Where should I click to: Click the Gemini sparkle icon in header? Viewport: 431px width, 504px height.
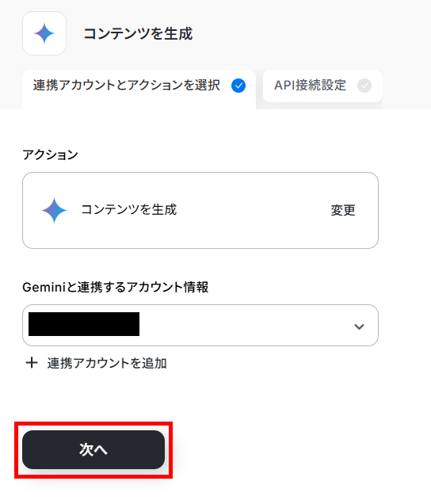[x=44, y=33]
